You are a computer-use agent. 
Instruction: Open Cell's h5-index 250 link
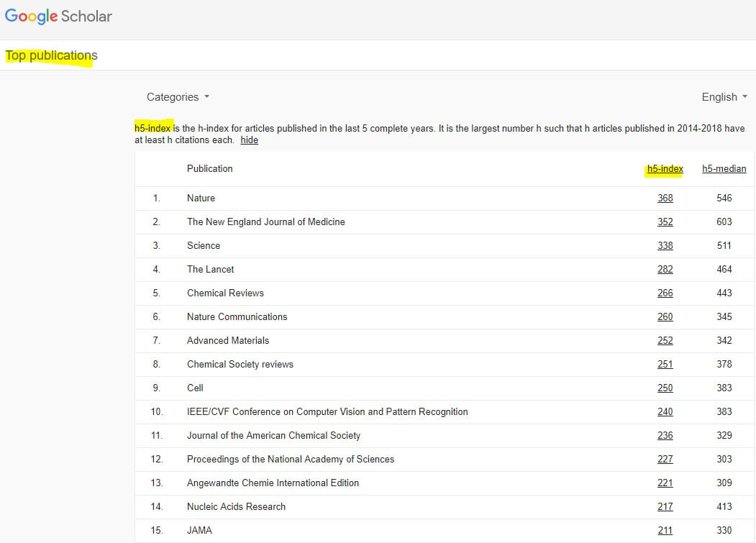pos(665,388)
